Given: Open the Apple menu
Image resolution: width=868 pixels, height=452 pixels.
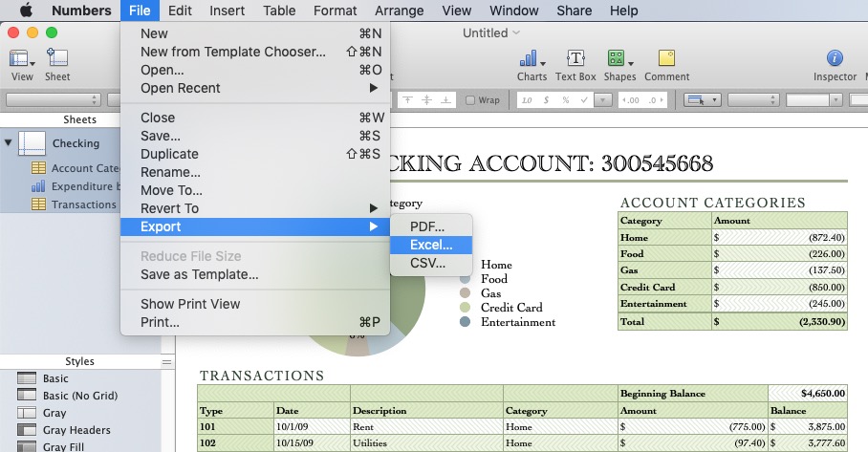Looking at the screenshot, I should [26, 11].
